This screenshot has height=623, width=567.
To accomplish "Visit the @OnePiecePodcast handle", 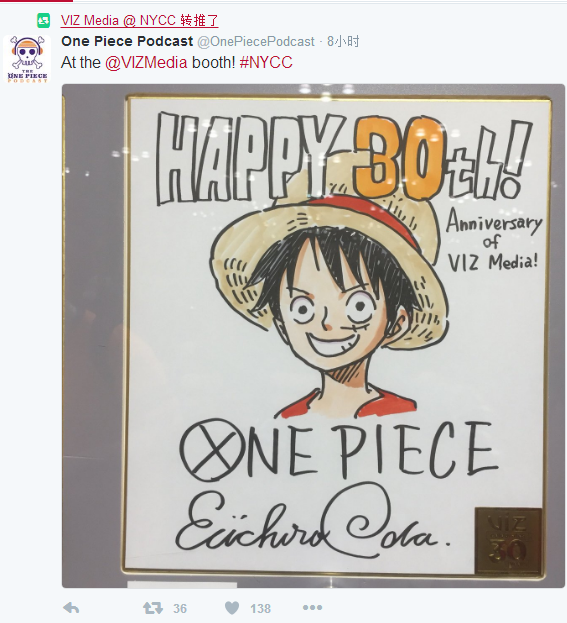I will click(x=256, y=41).
